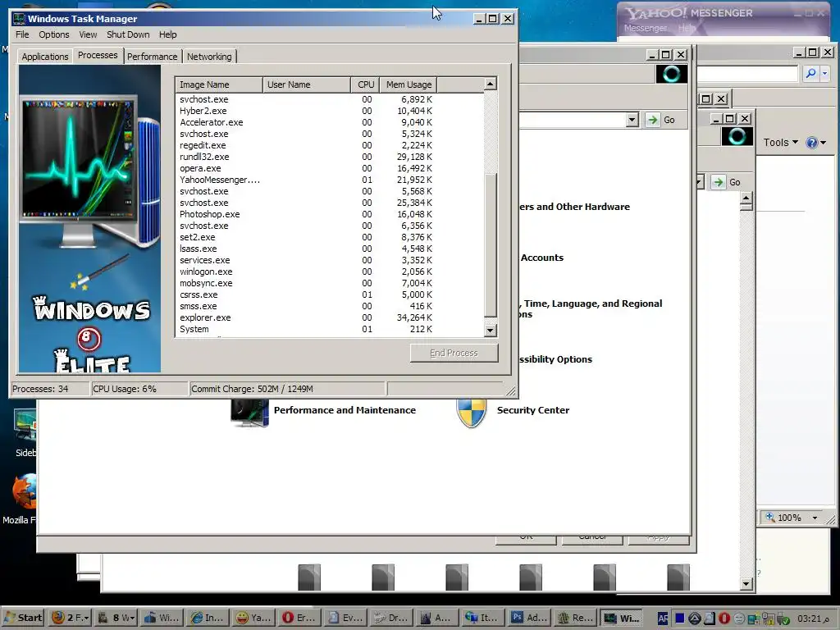The image size is (840, 630).
Task: Expand the Control Panel address bar dropdown
Action: tap(632, 120)
